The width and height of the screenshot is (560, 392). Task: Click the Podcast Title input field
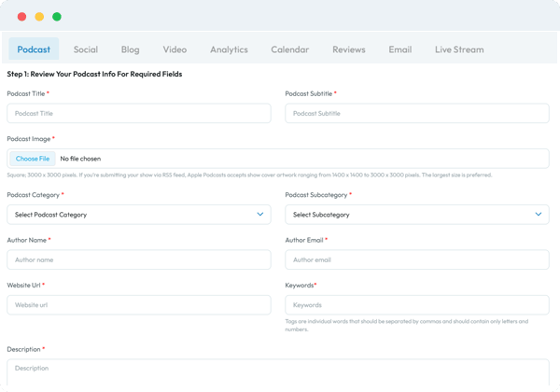coord(139,113)
